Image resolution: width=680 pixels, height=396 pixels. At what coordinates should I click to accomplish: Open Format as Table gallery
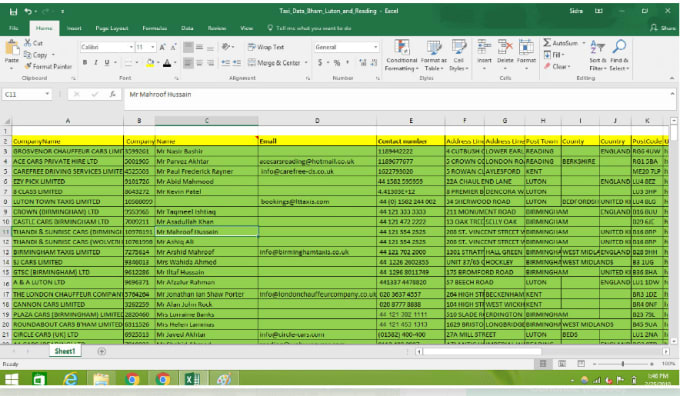coord(433,55)
